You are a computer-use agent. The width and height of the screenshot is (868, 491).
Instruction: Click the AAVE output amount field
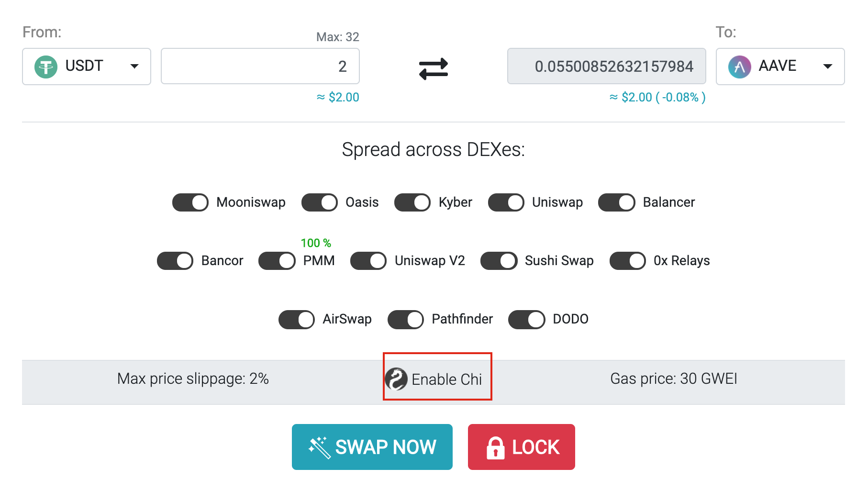[x=607, y=66]
